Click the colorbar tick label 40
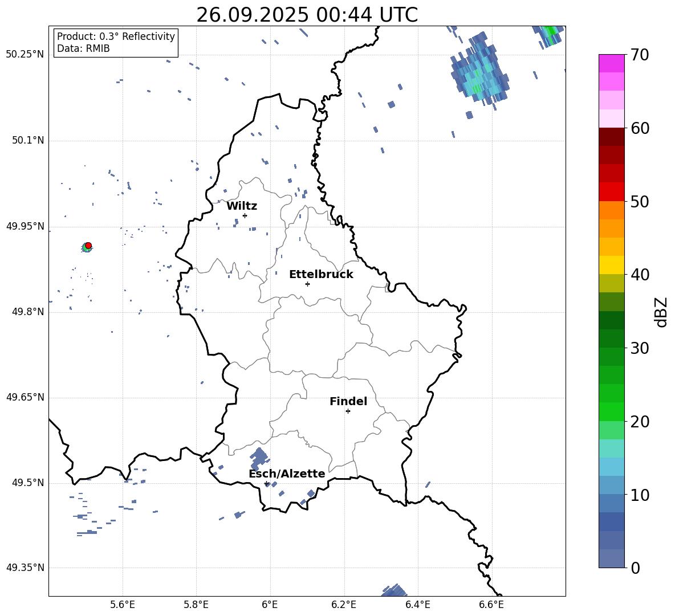The height and width of the screenshot is (616, 675). pyautogui.click(x=640, y=275)
